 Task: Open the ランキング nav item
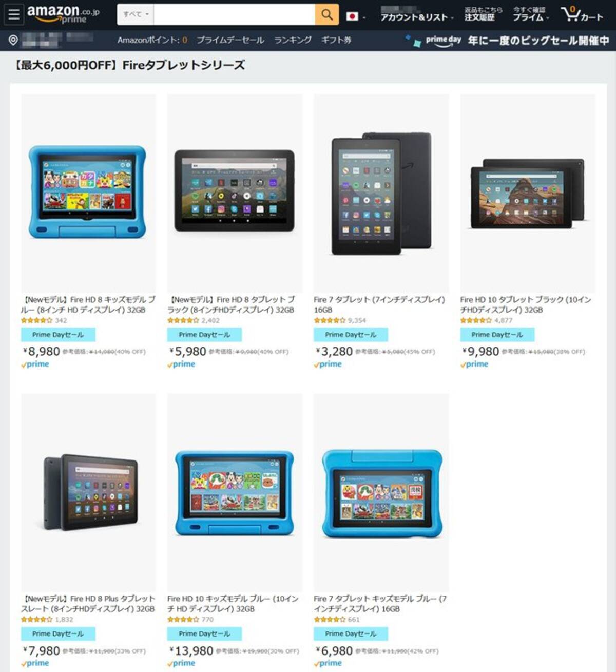click(x=293, y=40)
